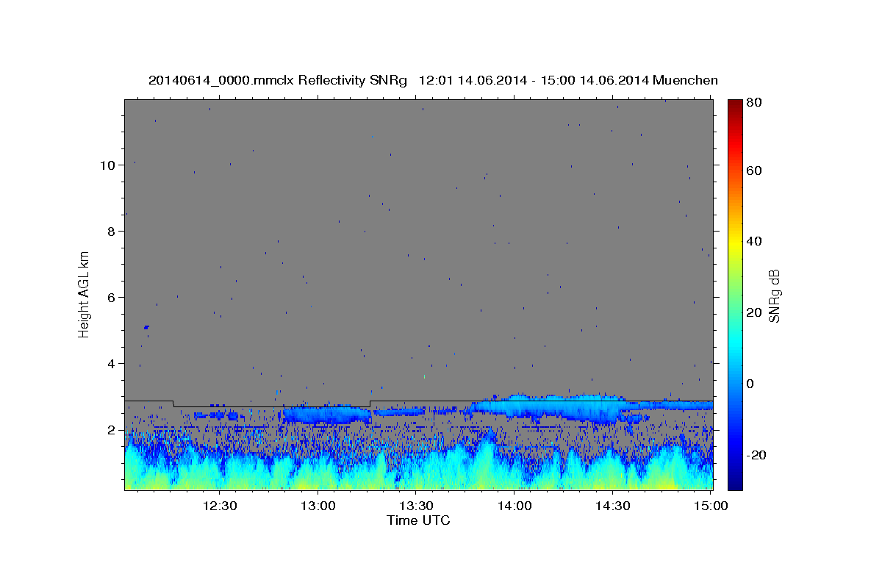
Task: Click the 13:30 time tick label
Action: tap(416, 506)
